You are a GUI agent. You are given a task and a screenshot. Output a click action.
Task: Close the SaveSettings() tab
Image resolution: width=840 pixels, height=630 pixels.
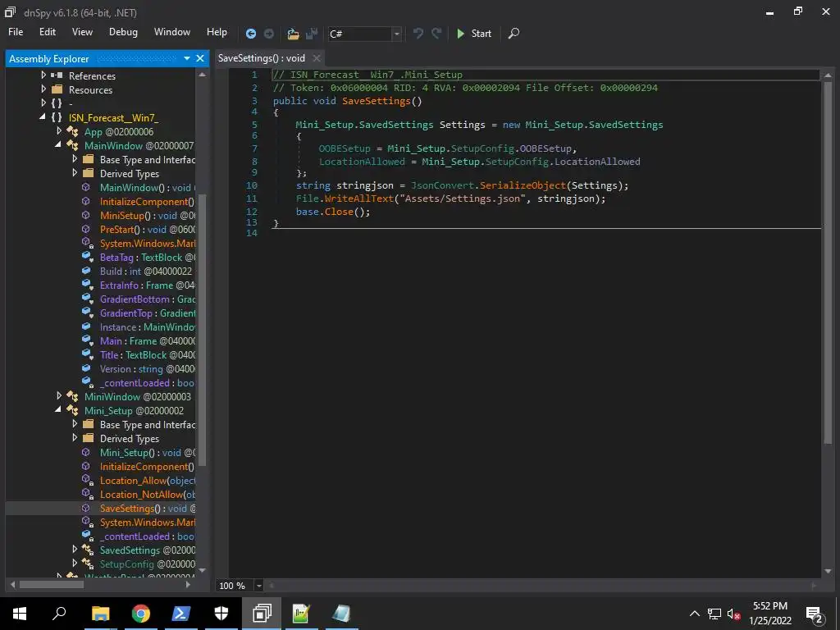pos(317,58)
